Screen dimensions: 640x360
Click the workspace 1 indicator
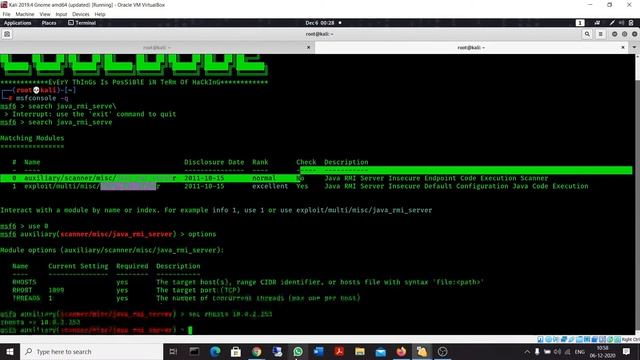click(x=580, y=23)
